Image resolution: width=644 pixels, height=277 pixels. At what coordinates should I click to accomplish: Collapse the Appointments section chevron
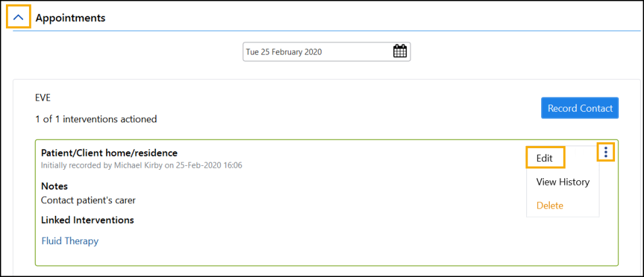point(18,18)
